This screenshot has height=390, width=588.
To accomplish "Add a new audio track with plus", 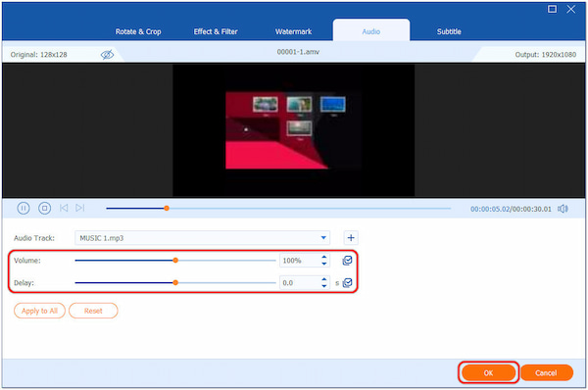I will (x=351, y=238).
